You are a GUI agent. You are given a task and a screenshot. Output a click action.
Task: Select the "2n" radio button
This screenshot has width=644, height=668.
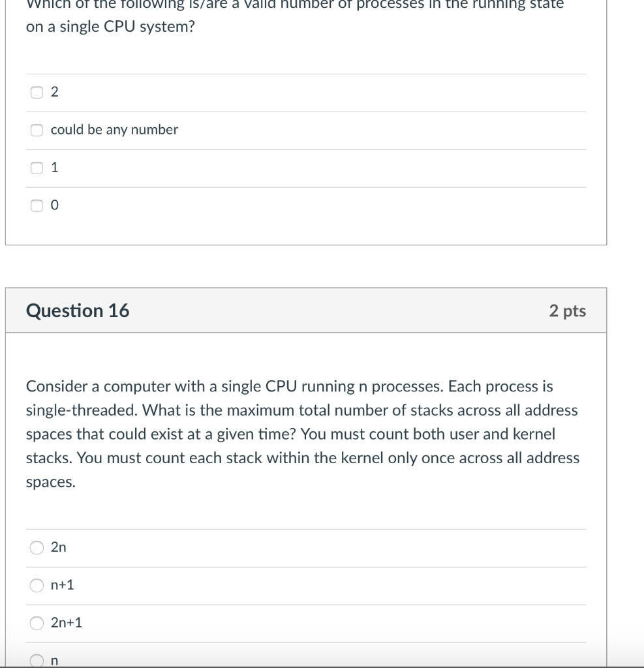(37, 548)
